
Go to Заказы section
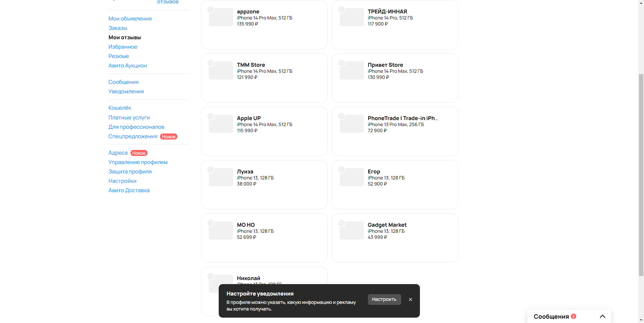pos(118,28)
